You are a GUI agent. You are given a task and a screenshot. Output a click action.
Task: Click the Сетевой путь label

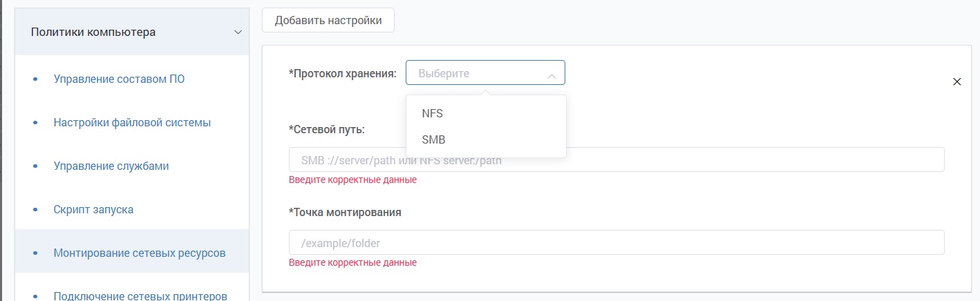pyautogui.click(x=327, y=129)
